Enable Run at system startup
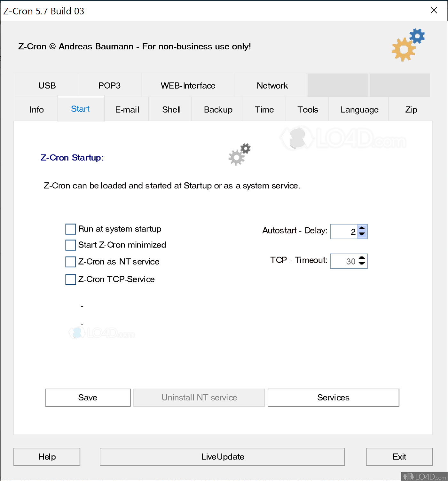The width and height of the screenshot is (448, 481). point(71,229)
